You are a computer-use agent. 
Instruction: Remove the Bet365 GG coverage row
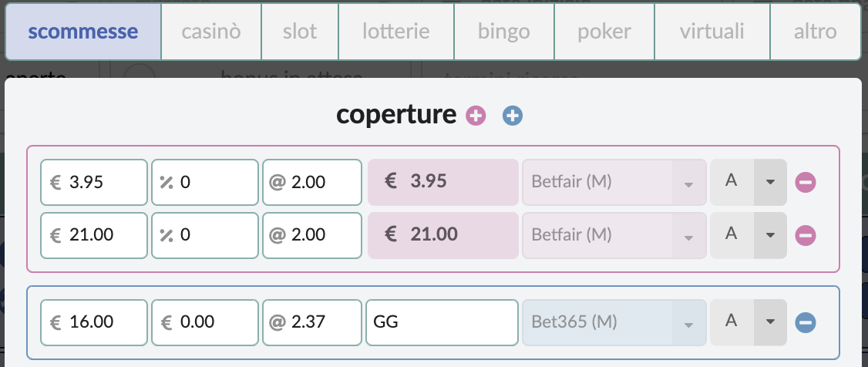point(806,322)
